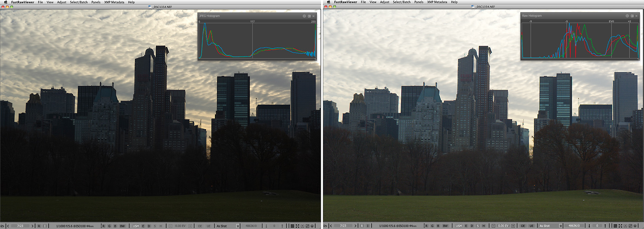
Task: Toggle BW mode in right window
Action: (445, 226)
